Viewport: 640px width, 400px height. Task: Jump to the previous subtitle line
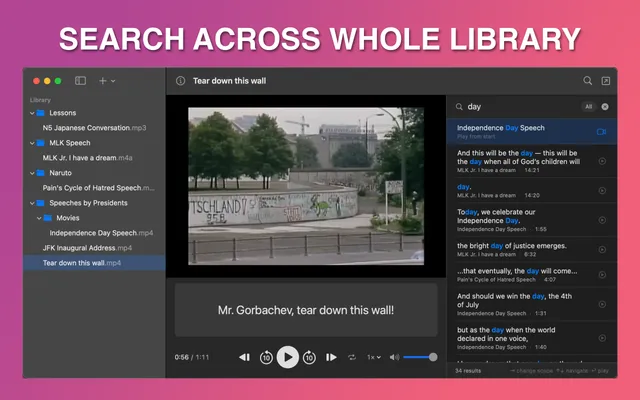[244, 357]
